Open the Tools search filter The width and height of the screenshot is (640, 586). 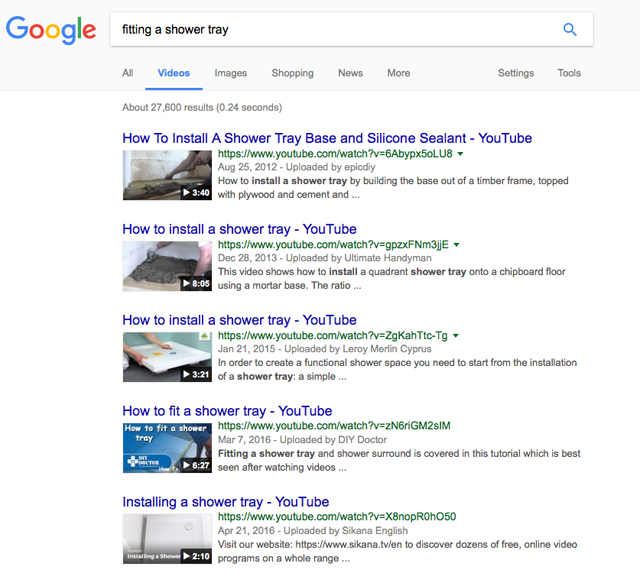pyautogui.click(x=569, y=73)
